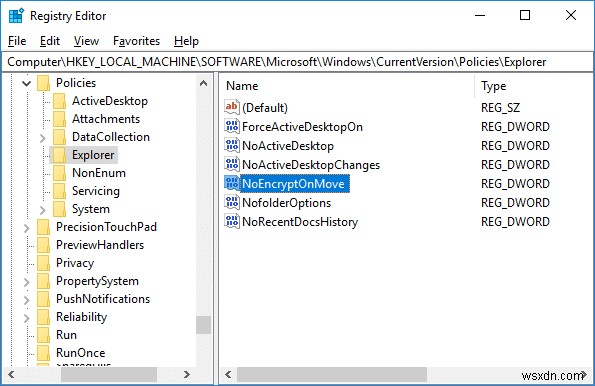Click the RunOnce folder icon
This screenshot has height=386, width=595.
(x=43, y=353)
